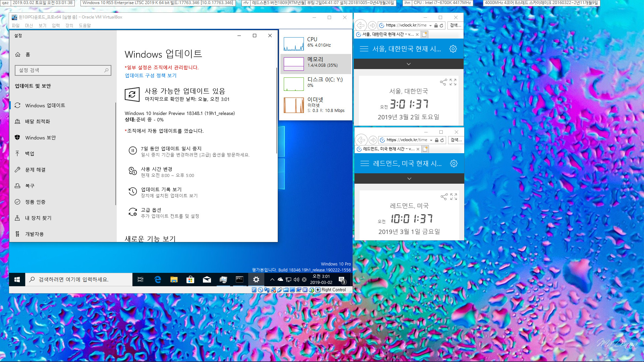Viewport: 644px width, 362px height.
Task: Open the OneDrive cloud tray icon
Action: tap(280, 280)
